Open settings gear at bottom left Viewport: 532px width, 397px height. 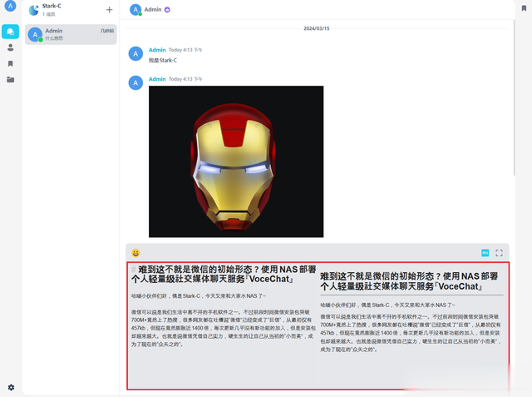click(11, 387)
